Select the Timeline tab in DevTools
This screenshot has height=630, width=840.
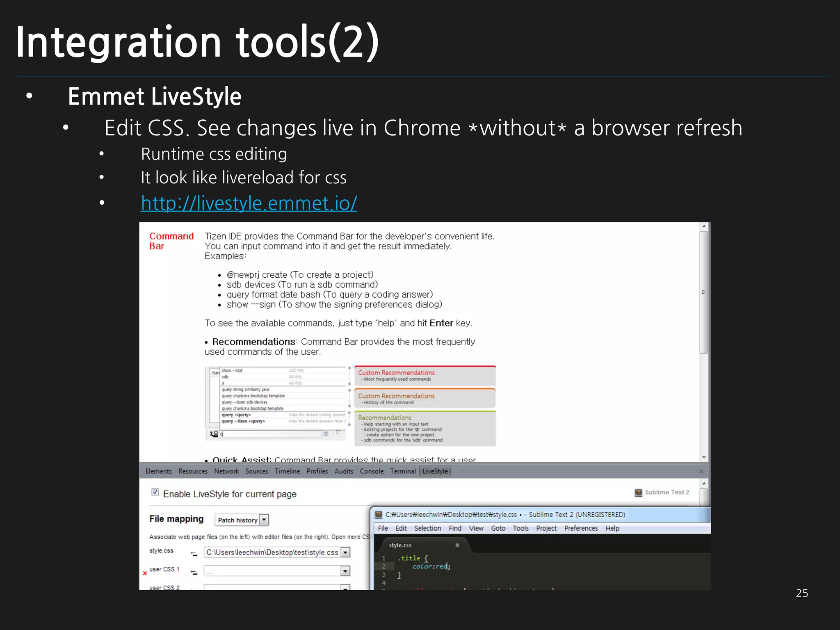pos(287,471)
